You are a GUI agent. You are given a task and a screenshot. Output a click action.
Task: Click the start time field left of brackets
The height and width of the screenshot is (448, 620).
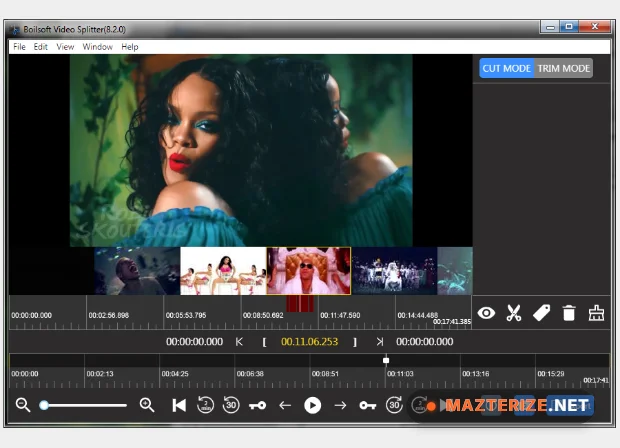point(194,342)
